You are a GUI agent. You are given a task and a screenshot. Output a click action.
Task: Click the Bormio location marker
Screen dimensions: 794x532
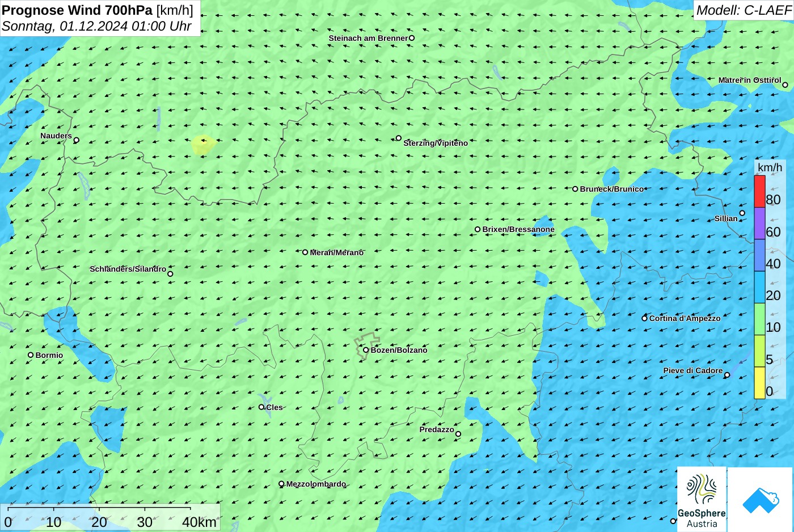(x=31, y=355)
